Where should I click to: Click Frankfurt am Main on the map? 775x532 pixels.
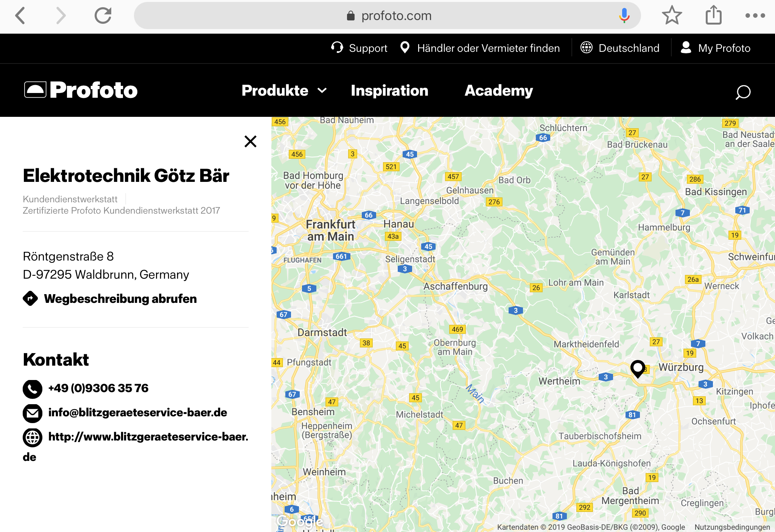click(330, 230)
